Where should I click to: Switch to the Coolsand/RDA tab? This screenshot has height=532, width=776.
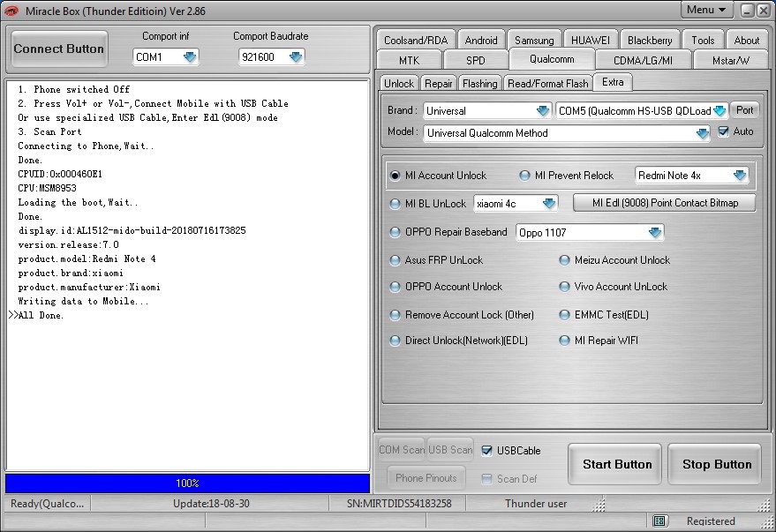416,41
